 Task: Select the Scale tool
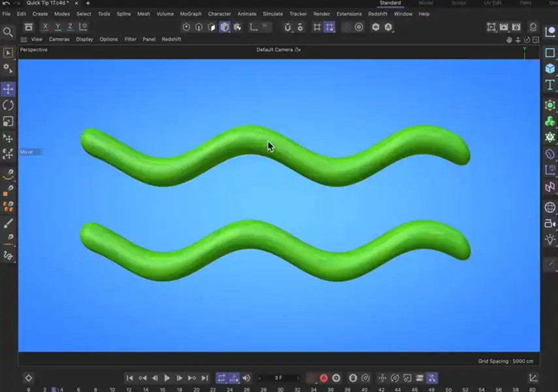point(8,122)
